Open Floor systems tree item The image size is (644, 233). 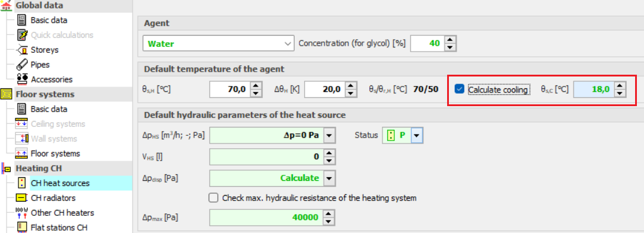56,154
